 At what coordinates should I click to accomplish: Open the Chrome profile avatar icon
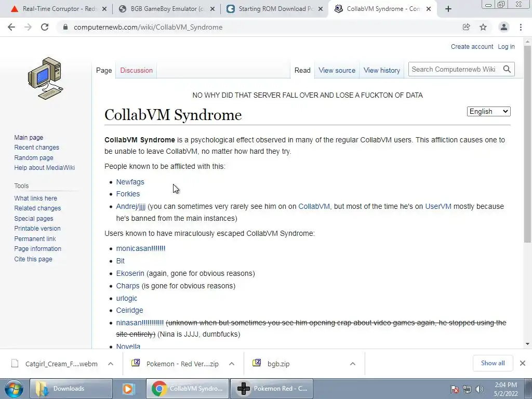tap(504, 27)
